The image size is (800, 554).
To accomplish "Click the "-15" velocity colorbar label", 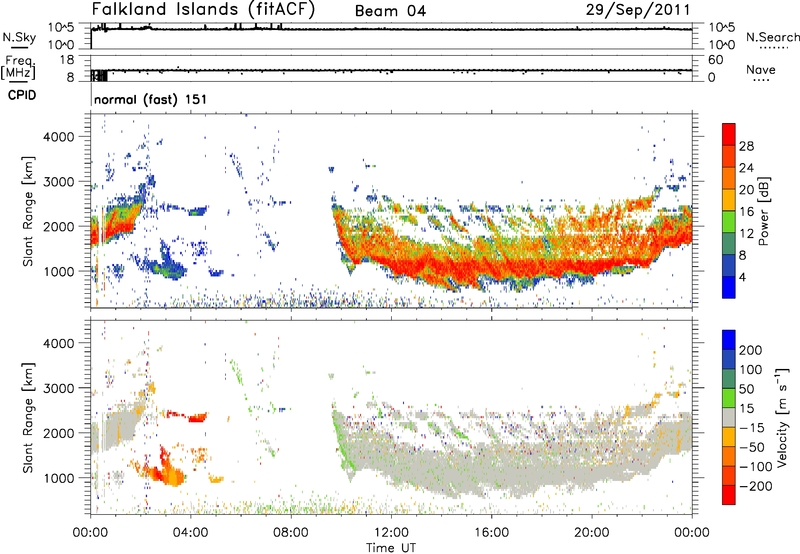I will [752, 427].
